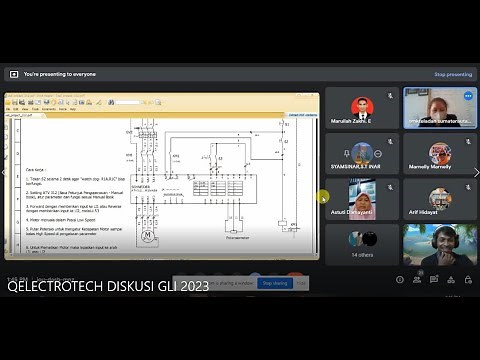Click Stop presenting in the Meet banner
Screen dimensions: 480x360
(453, 74)
